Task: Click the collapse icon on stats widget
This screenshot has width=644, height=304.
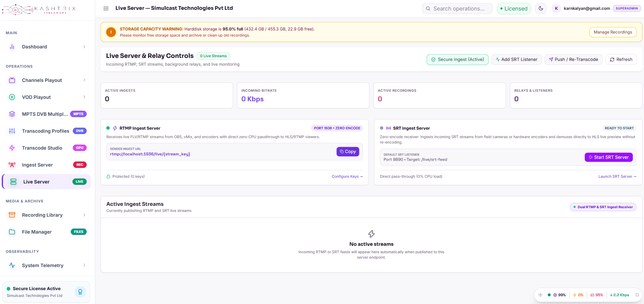Action: click(x=637, y=295)
